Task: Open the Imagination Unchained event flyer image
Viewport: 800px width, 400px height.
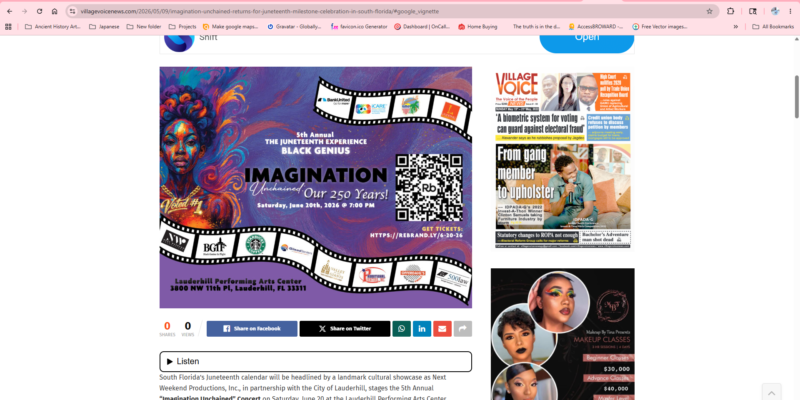Action: point(315,187)
